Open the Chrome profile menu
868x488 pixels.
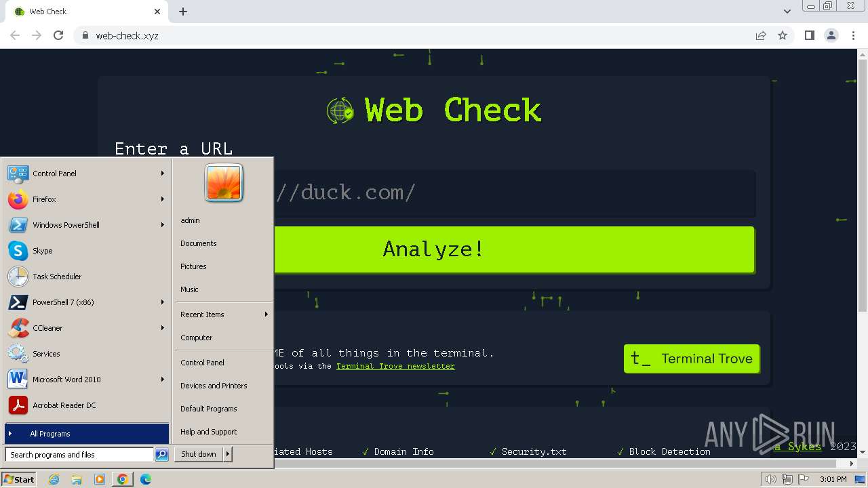click(831, 35)
